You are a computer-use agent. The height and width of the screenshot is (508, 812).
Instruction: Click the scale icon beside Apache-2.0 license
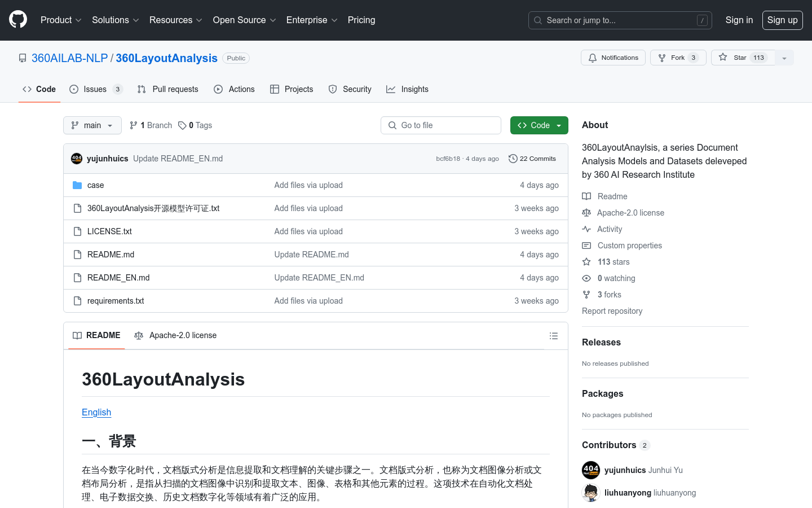tap(586, 213)
